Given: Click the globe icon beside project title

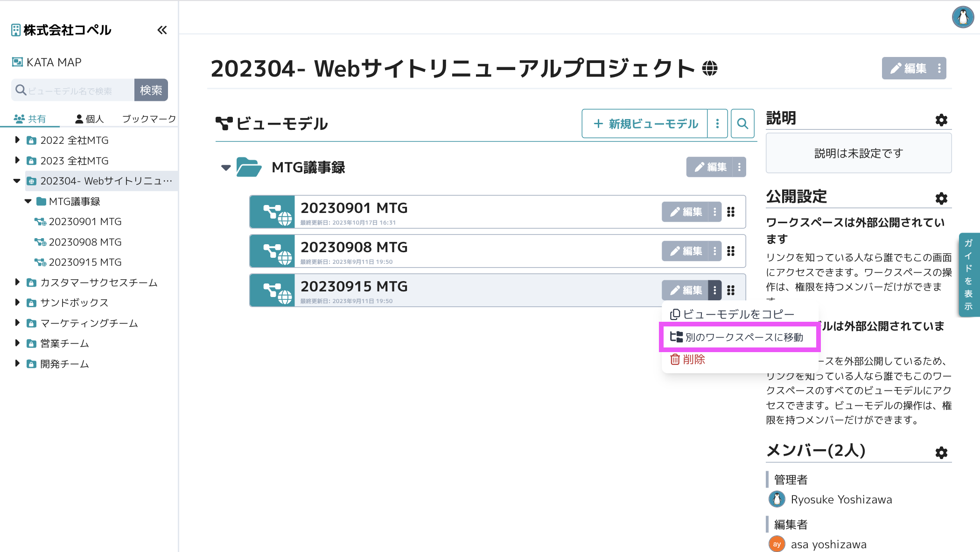Looking at the screenshot, I should 709,68.
